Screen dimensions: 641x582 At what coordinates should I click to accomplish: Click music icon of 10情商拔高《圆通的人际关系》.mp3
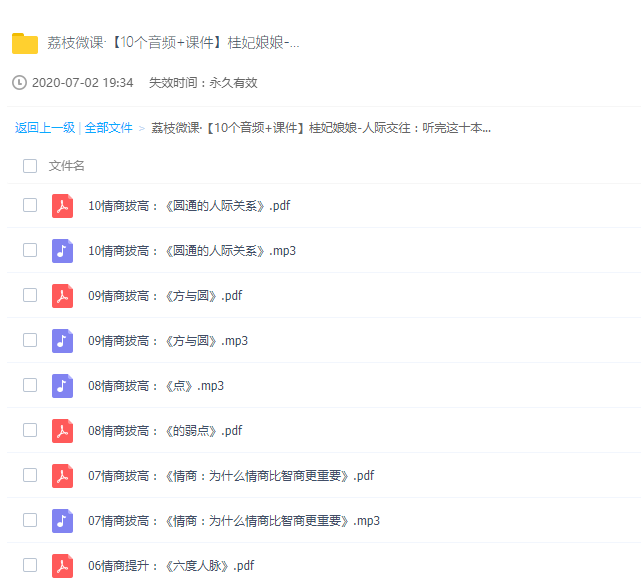[x=63, y=251]
